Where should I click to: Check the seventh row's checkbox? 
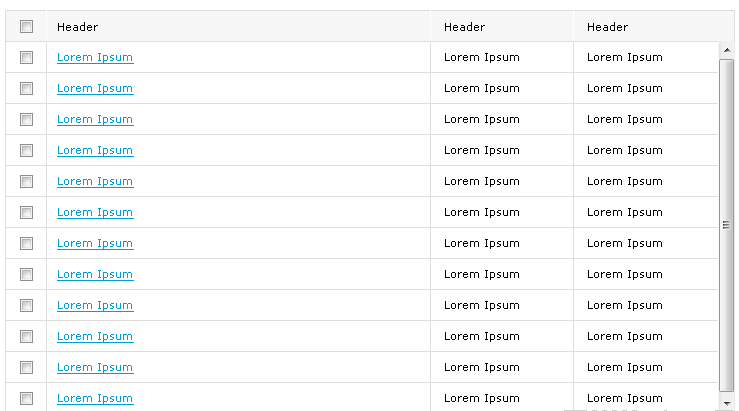(x=26, y=244)
